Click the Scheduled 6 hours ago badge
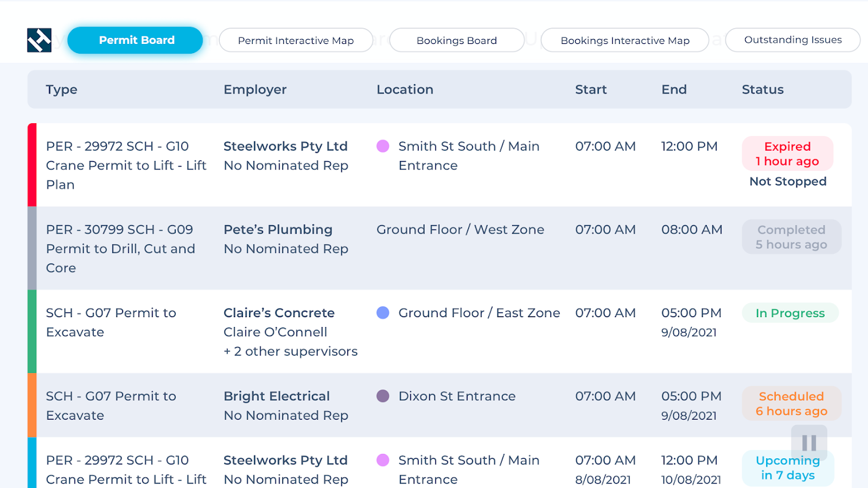868x488 pixels. [x=791, y=403]
